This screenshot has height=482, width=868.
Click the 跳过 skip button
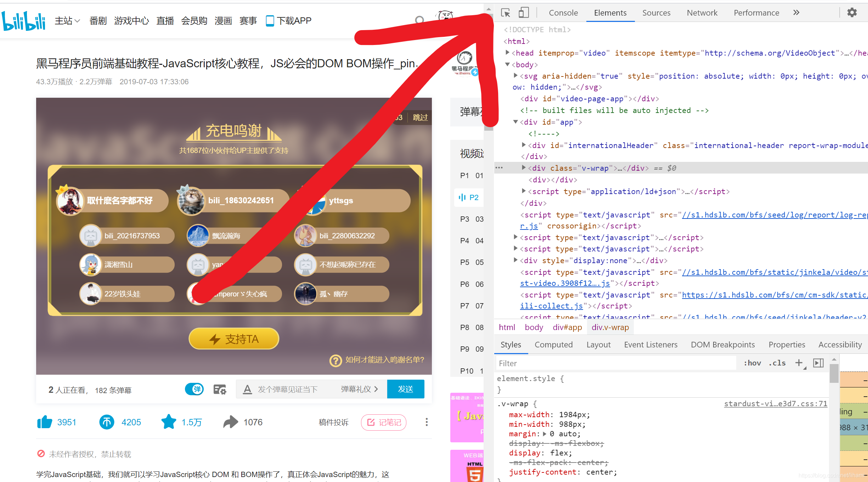coord(420,118)
